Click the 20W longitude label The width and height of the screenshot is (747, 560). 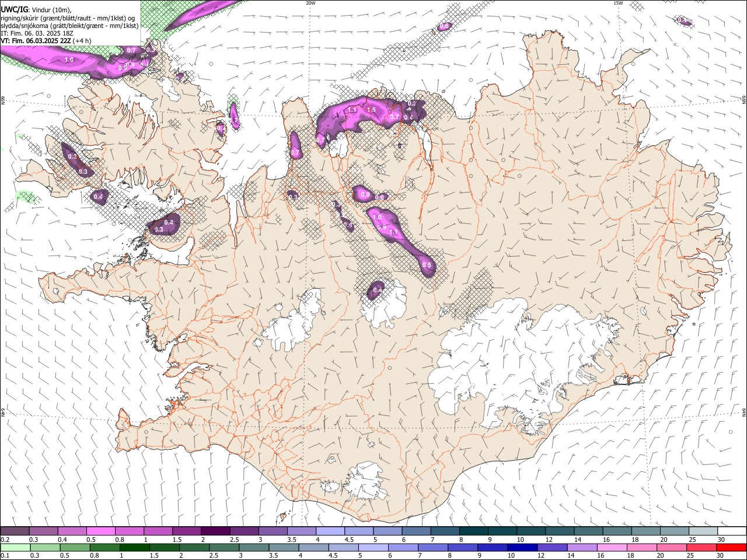[x=310, y=3]
